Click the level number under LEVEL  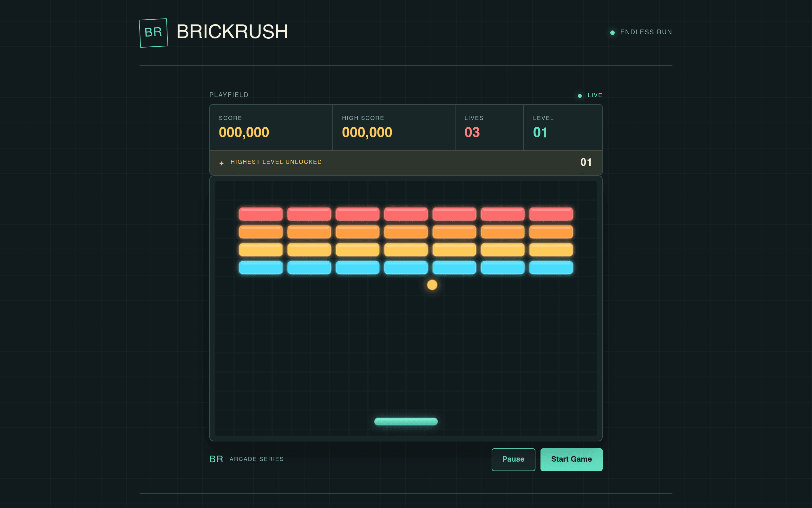[540, 132]
